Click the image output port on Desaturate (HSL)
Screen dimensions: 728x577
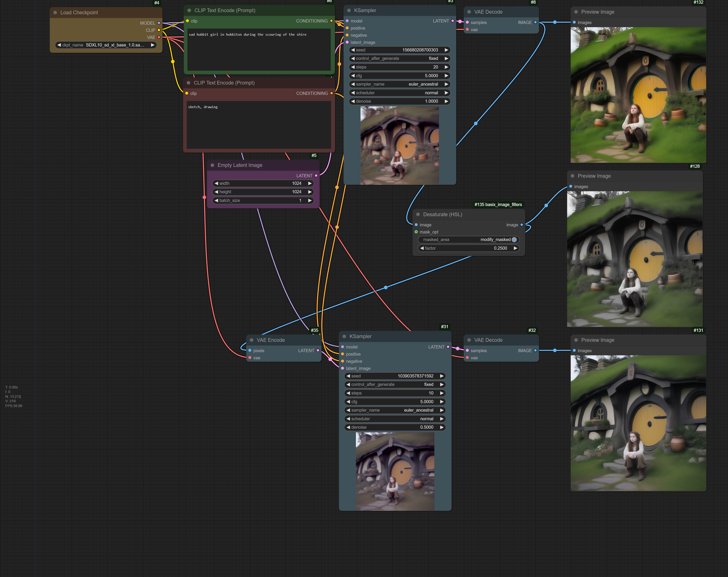[x=522, y=225]
